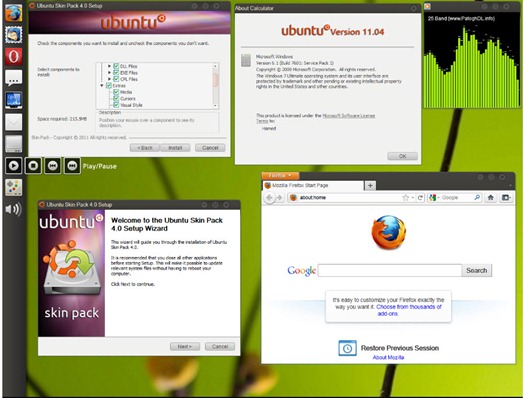Click the Firefox Home button

point(491,198)
